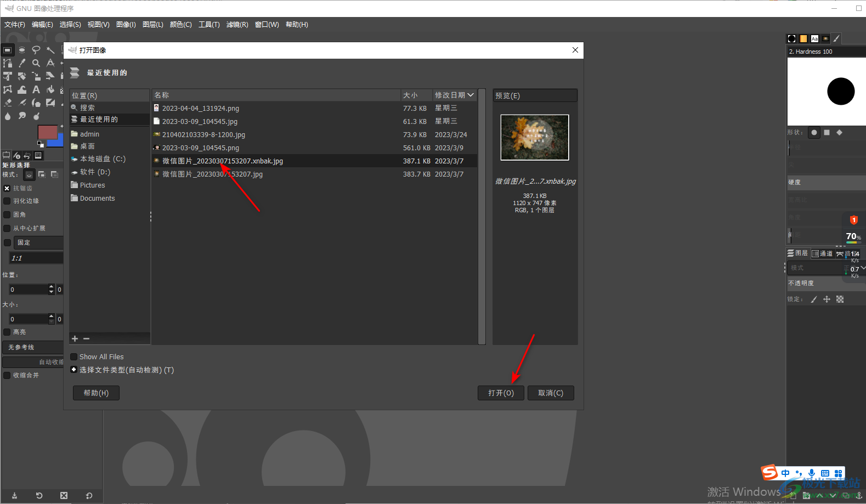
Task: Open the 搜索 search location
Action: point(110,107)
